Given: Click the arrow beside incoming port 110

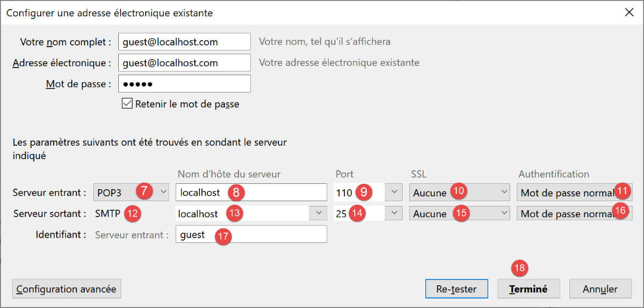Looking at the screenshot, I should coord(392,193).
